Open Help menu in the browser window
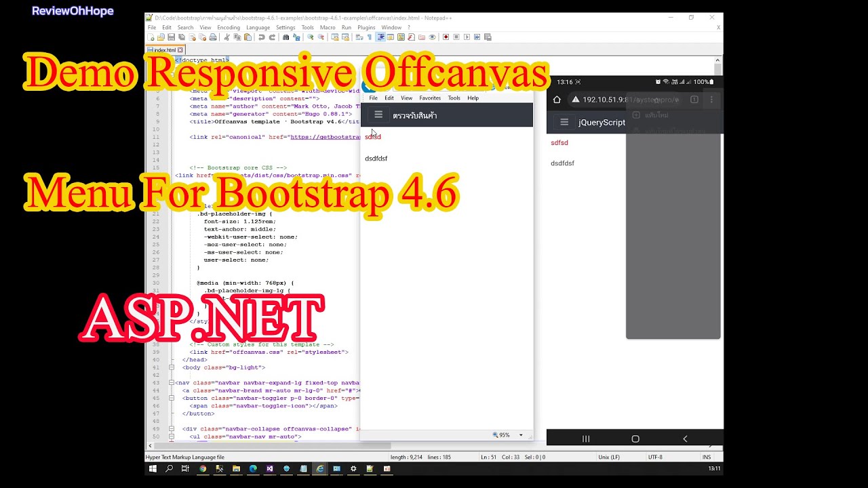This screenshot has width=868, height=488. point(473,98)
